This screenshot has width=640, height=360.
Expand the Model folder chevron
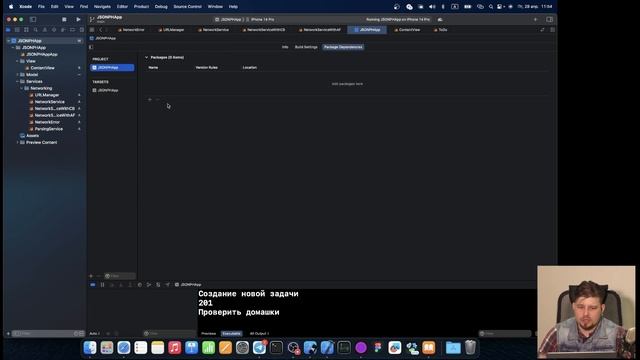(x=17, y=75)
